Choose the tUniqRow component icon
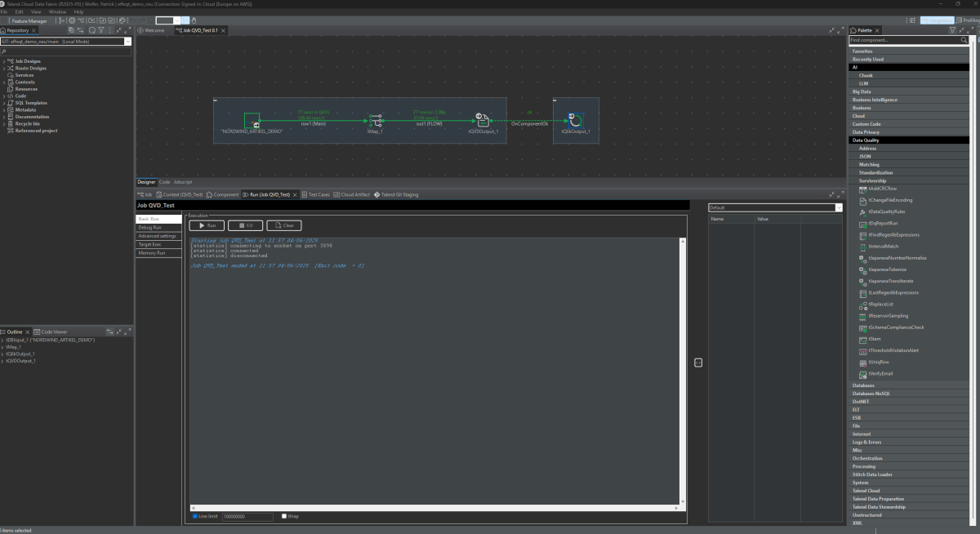Screen dimensions: 980x534 pyautogui.click(x=863, y=362)
